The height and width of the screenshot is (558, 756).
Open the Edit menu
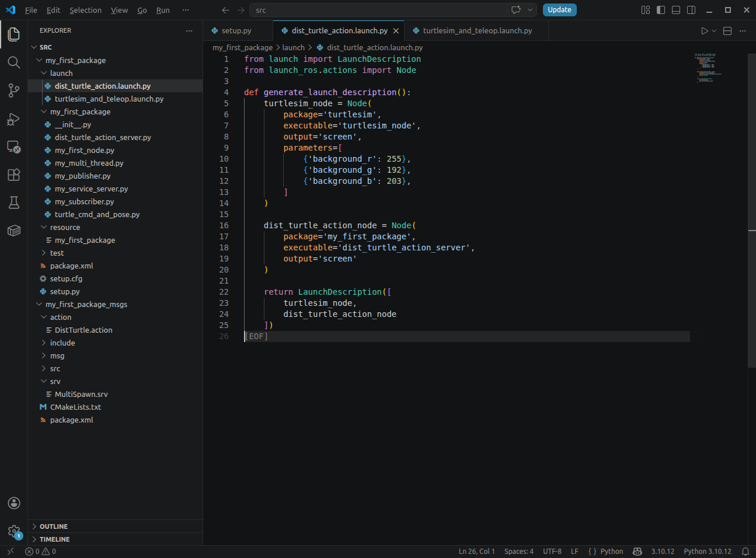pos(53,10)
